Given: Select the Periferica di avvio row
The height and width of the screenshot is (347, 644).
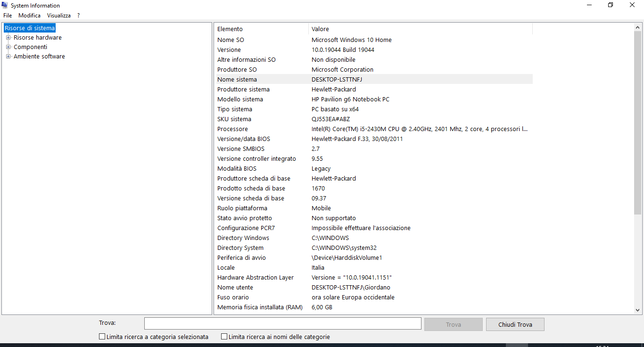Looking at the screenshot, I should click(374, 258).
